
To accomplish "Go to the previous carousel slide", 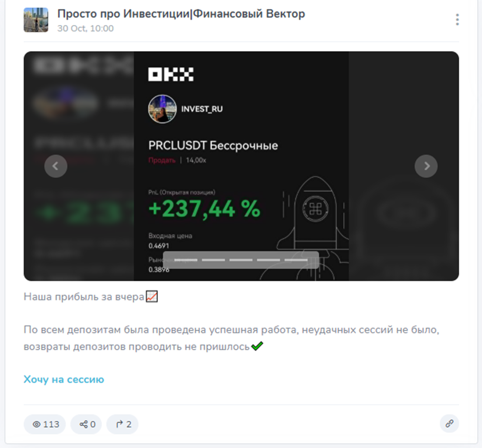I will pyautogui.click(x=55, y=166).
